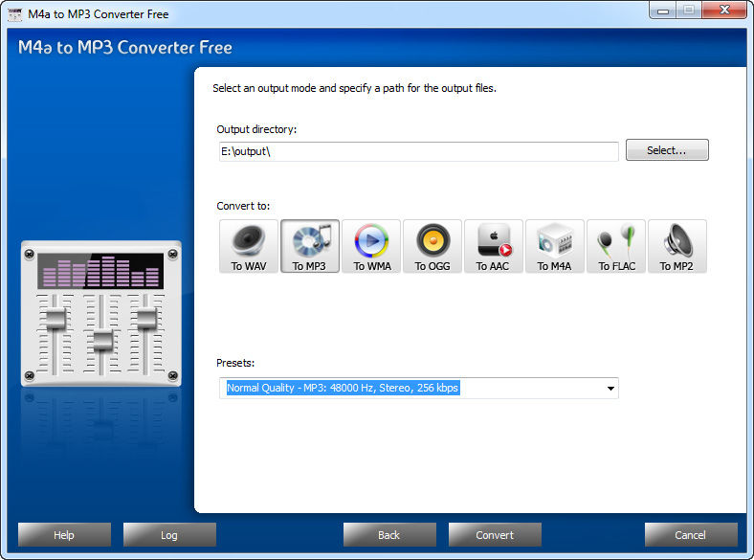Open the Presets dropdown arrow
The height and width of the screenshot is (560, 754).
[610, 389]
